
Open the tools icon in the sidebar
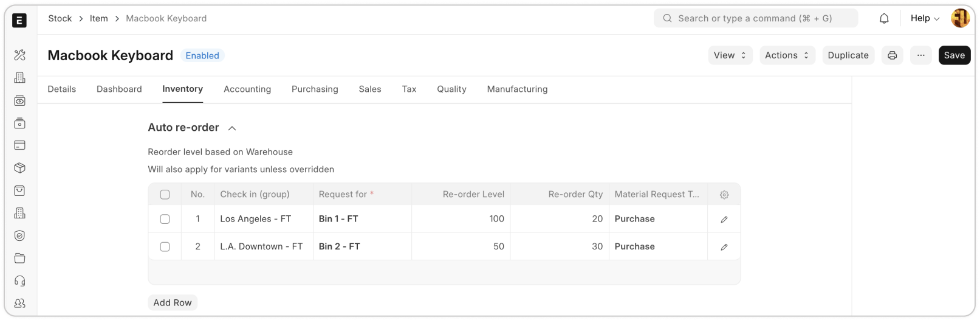19,55
